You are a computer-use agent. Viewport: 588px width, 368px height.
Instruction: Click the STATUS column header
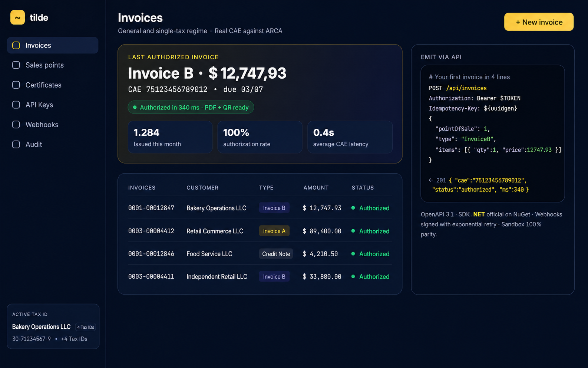pos(363,188)
